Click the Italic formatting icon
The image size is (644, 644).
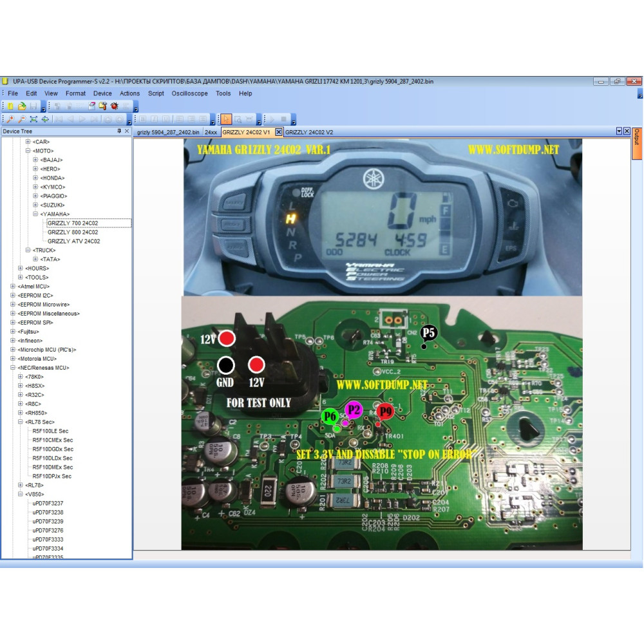pyautogui.click(x=154, y=119)
